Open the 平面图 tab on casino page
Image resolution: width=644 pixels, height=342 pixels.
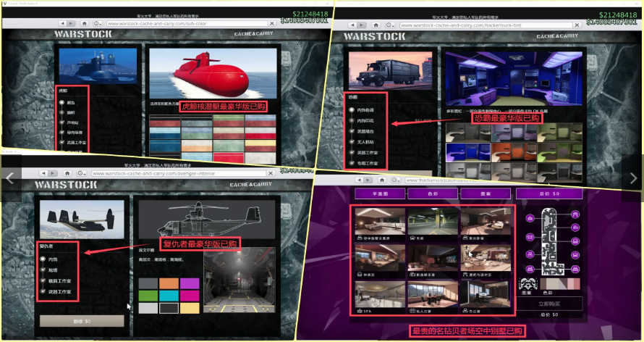(x=380, y=193)
